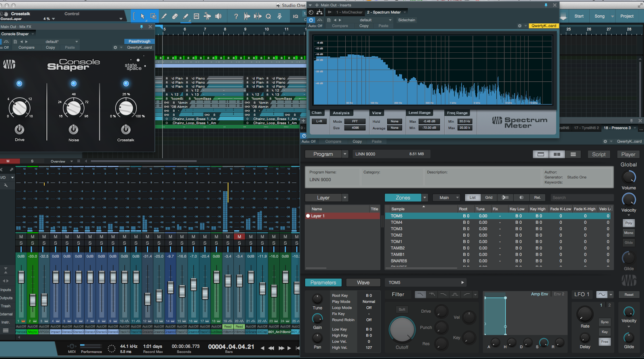Expand the filter type dropdown arrow

pyautogui.click(x=475, y=295)
